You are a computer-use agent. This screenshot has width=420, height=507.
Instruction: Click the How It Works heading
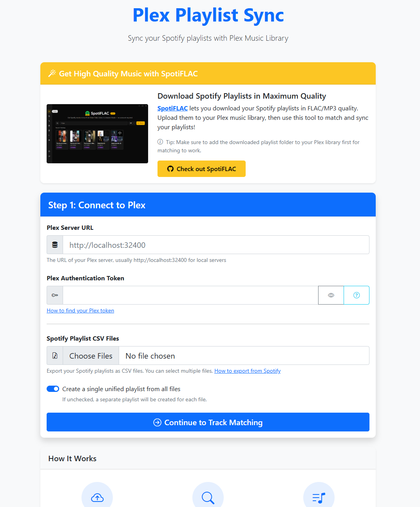point(72,458)
